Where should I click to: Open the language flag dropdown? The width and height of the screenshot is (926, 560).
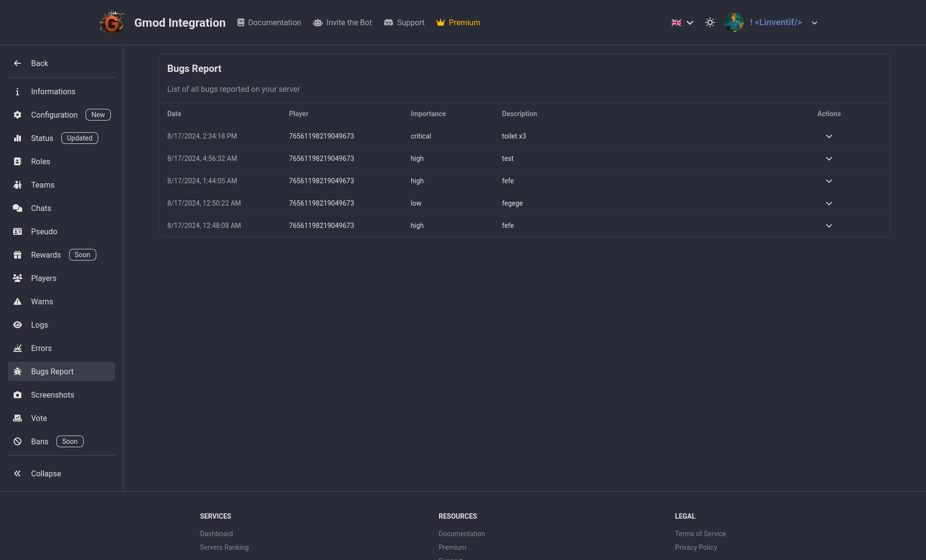(x=682, y=22)
